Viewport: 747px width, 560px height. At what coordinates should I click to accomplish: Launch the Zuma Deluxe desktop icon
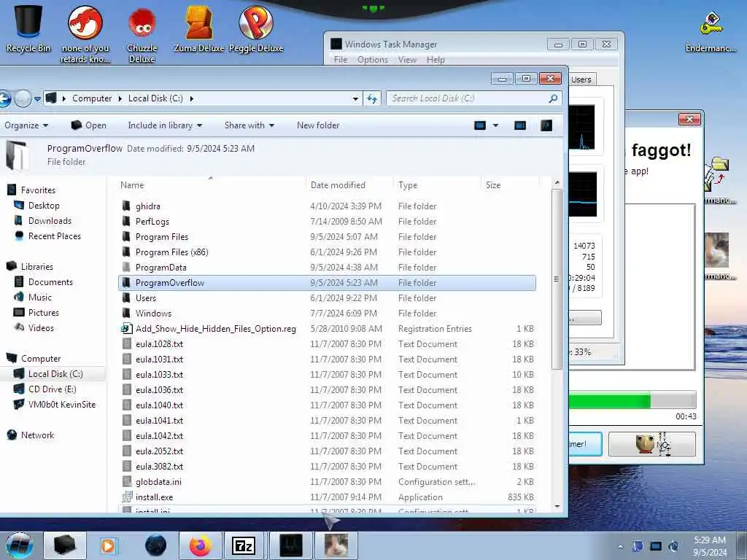[198, 28]
